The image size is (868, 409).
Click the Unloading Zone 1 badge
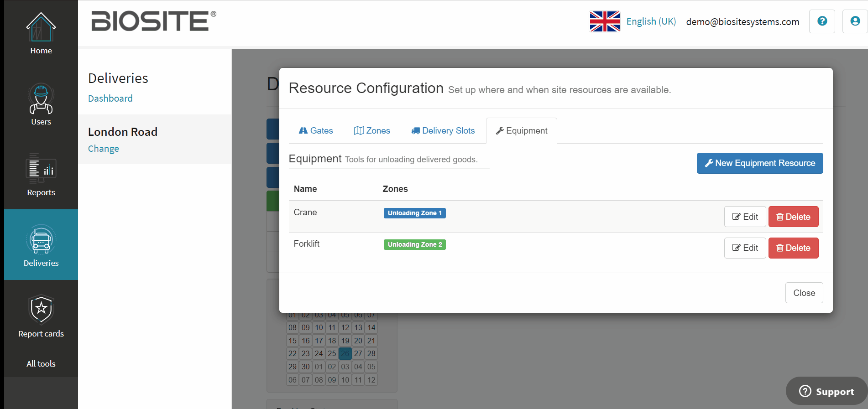point(415,213)
